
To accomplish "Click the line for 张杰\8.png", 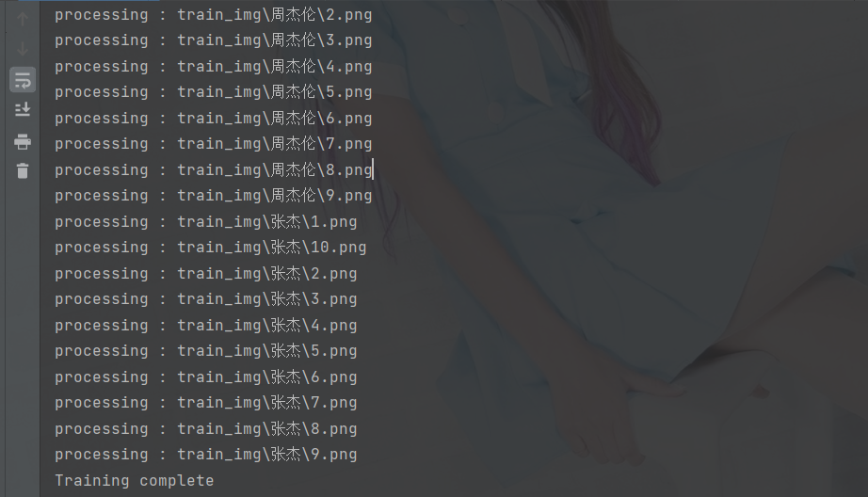I will [x=206, y=429].
